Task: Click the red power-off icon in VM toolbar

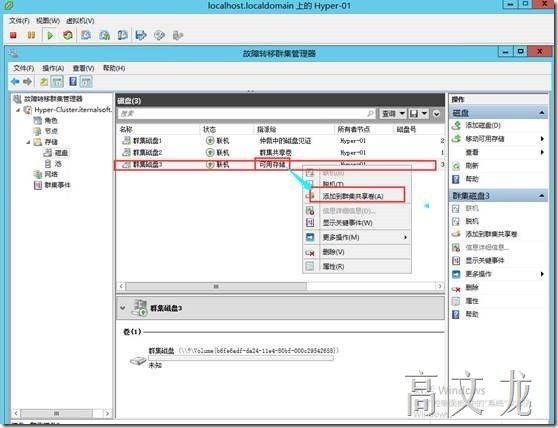Action: 13,35
